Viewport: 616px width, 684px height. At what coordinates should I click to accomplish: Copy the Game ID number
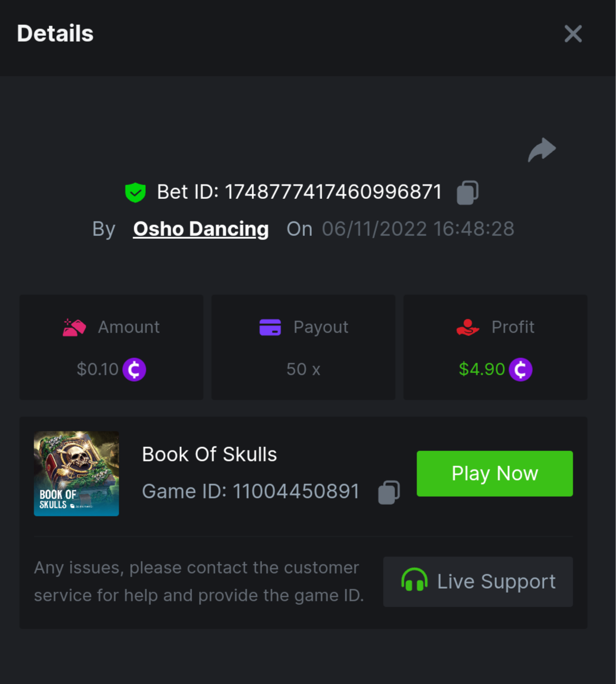click(x=389, y=492)
